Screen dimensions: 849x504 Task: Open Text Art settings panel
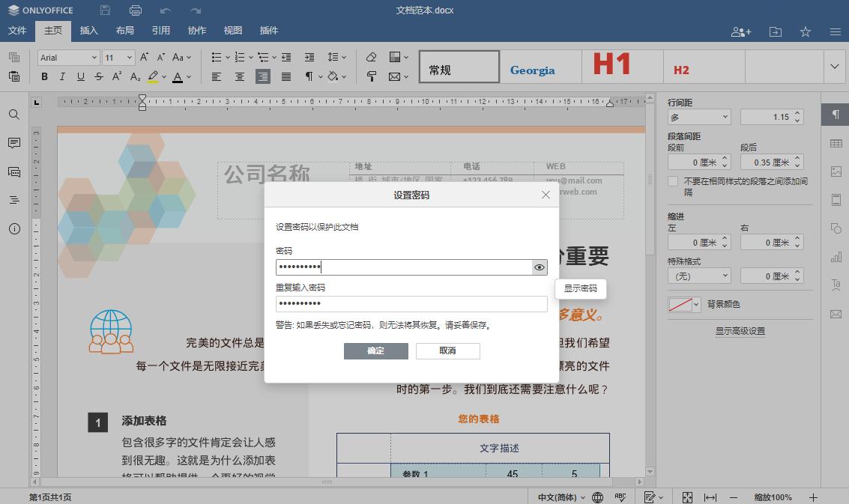tap(836, 285)
